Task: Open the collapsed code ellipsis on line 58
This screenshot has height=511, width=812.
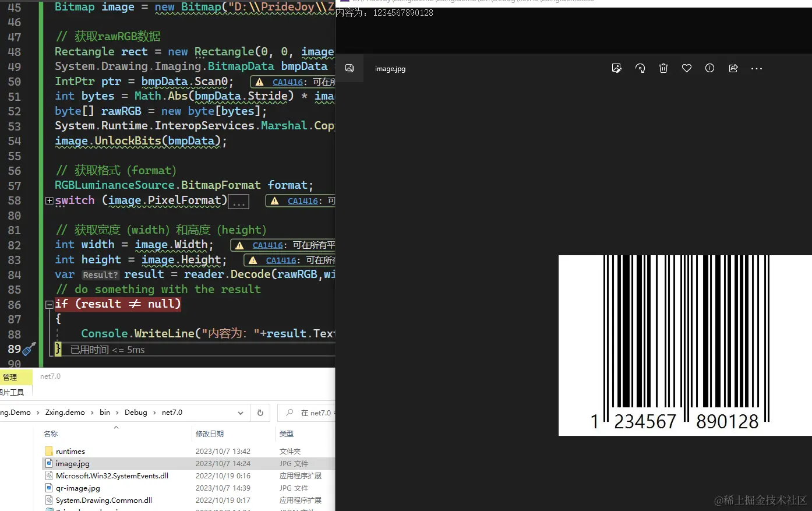Action: click(x=238, y=202)
